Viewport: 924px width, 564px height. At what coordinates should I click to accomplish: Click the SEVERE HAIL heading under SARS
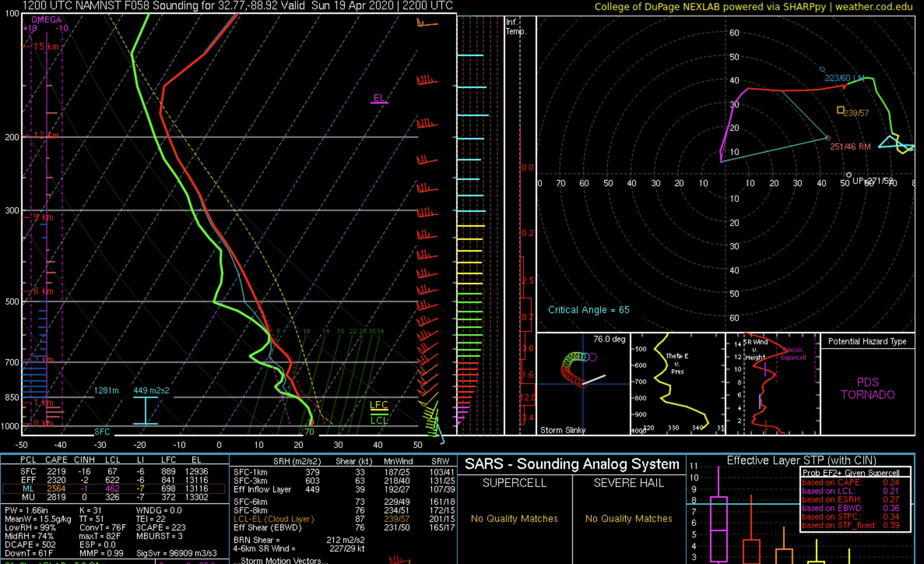tap(629, 483)
